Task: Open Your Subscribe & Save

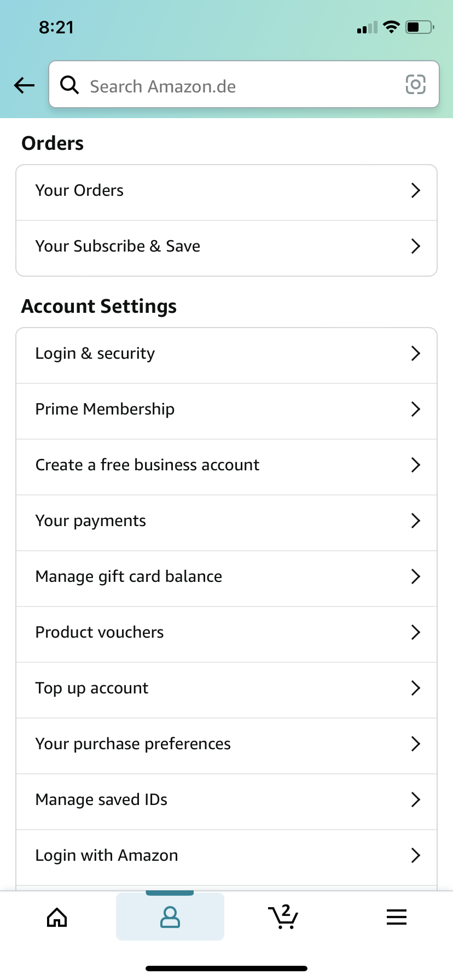Action: click(226, 247)
